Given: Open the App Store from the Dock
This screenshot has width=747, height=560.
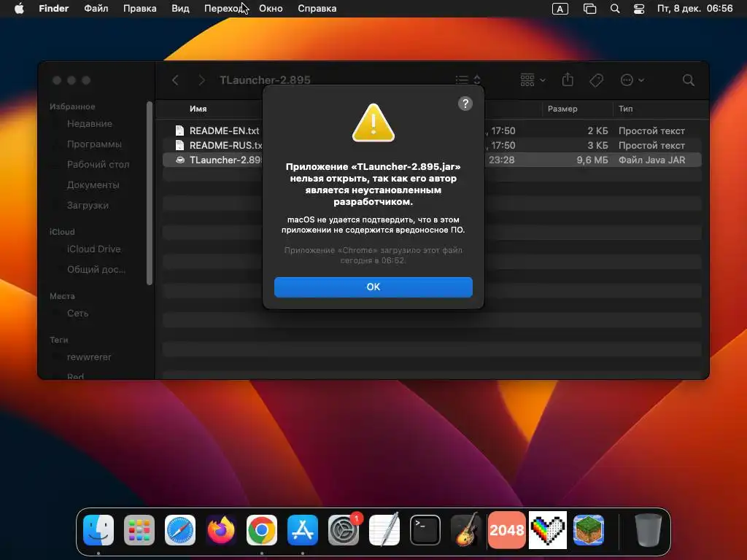Looking at the screenshot, I should (303, 530).
